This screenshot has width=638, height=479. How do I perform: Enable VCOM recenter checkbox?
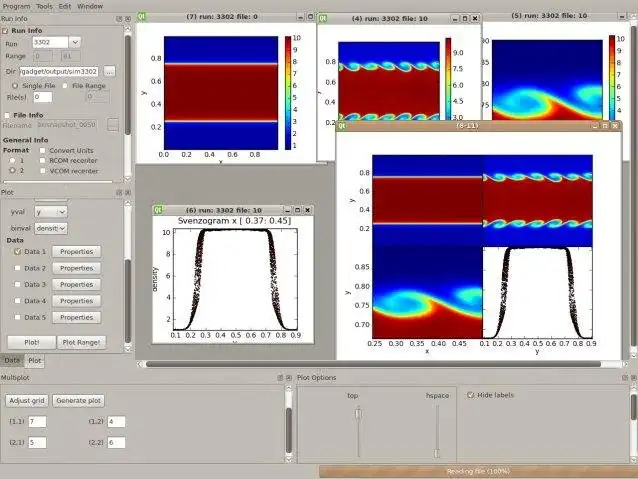coord(42,171)
